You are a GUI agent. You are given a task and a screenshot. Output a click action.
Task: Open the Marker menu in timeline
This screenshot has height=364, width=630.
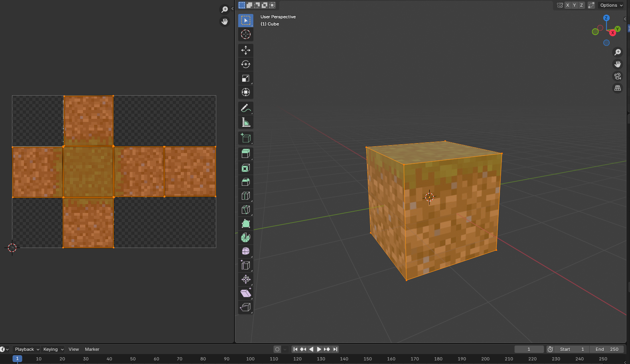(92, 349)
